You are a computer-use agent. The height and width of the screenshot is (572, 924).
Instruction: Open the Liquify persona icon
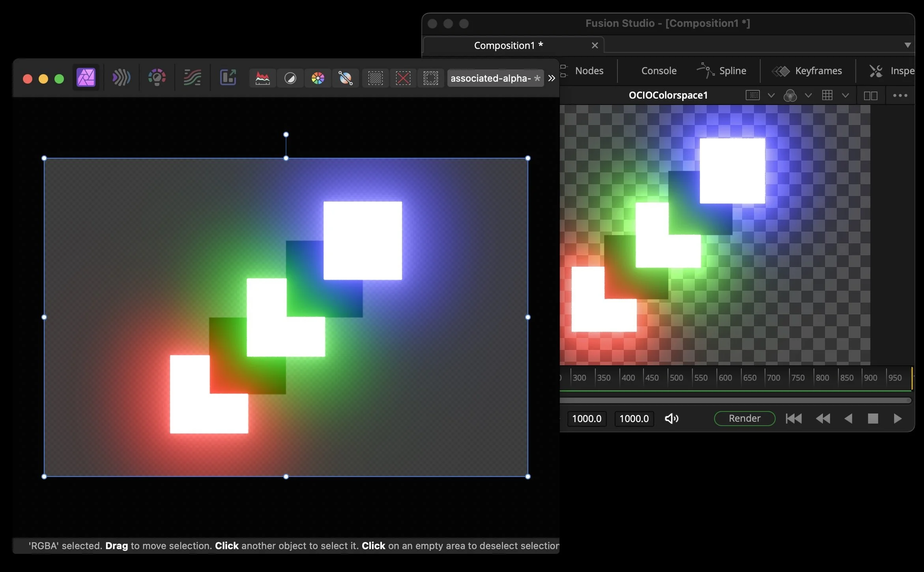pos(121,77)
